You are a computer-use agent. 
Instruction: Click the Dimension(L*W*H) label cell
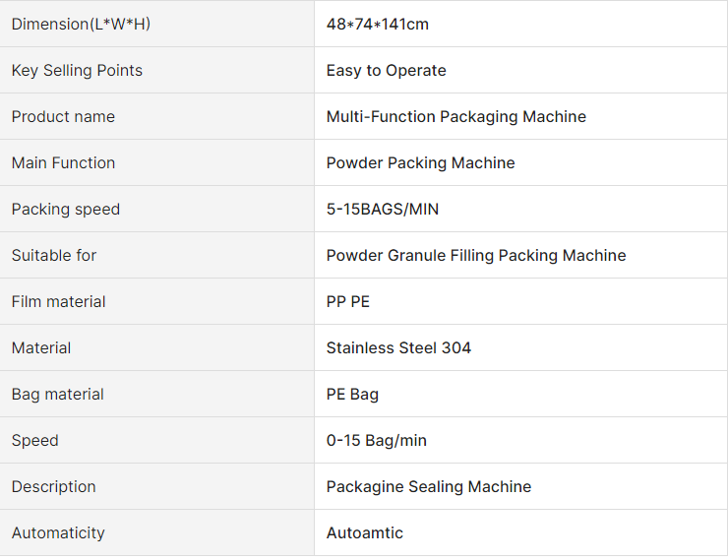click(156, 24)
